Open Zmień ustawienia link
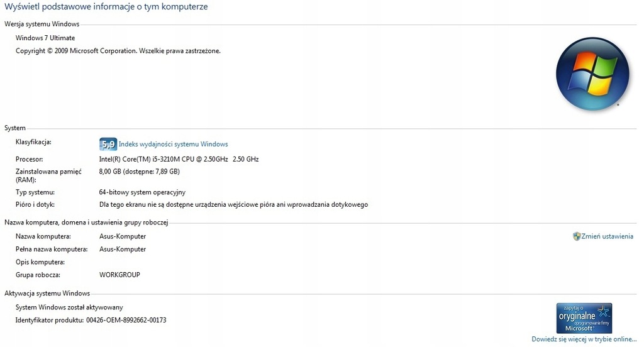 tap(607, 236)
